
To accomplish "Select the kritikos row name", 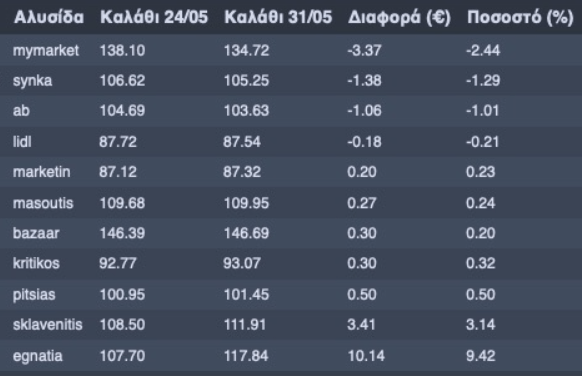I will 36,264.
